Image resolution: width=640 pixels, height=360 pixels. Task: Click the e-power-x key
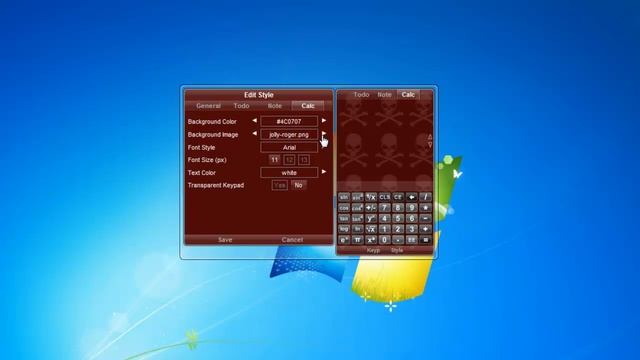(x=344, y=240)
